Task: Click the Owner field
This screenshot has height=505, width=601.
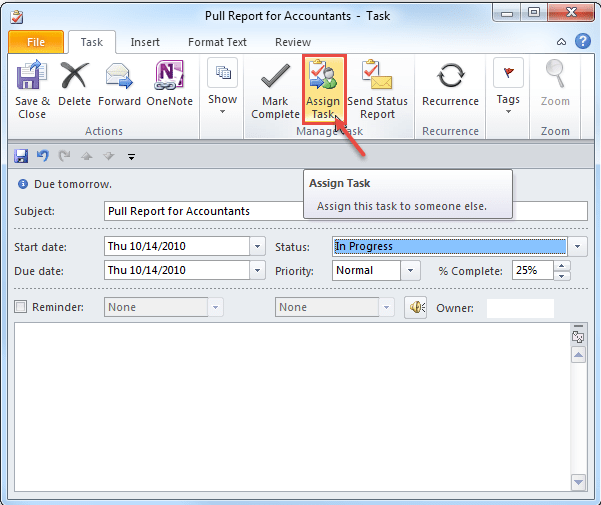Action: pyautogui.click(x=520, y=308)
